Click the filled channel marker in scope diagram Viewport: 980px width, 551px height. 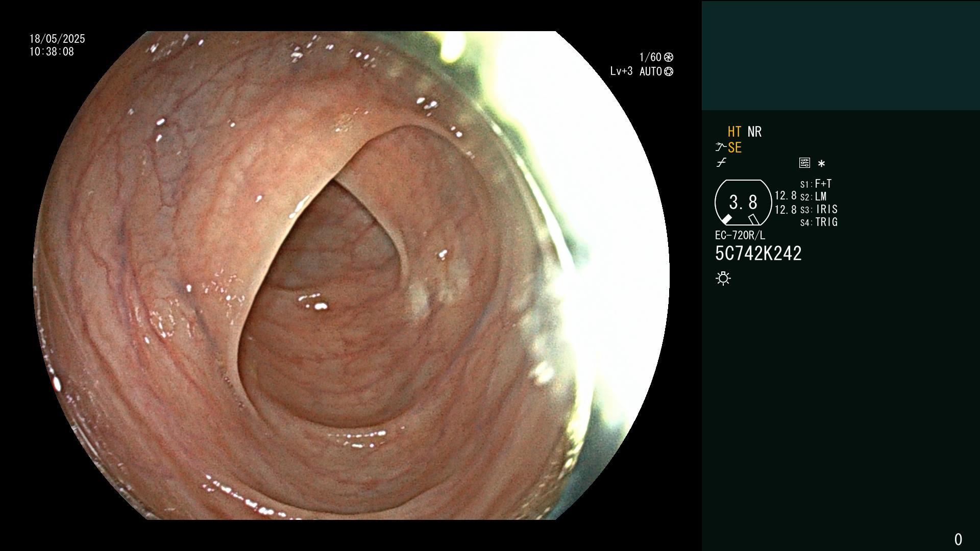(727, 219)
